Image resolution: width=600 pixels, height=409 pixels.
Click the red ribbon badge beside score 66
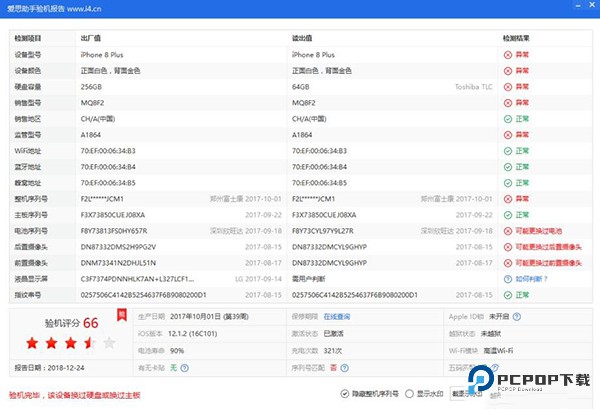[x=122, y=315]
